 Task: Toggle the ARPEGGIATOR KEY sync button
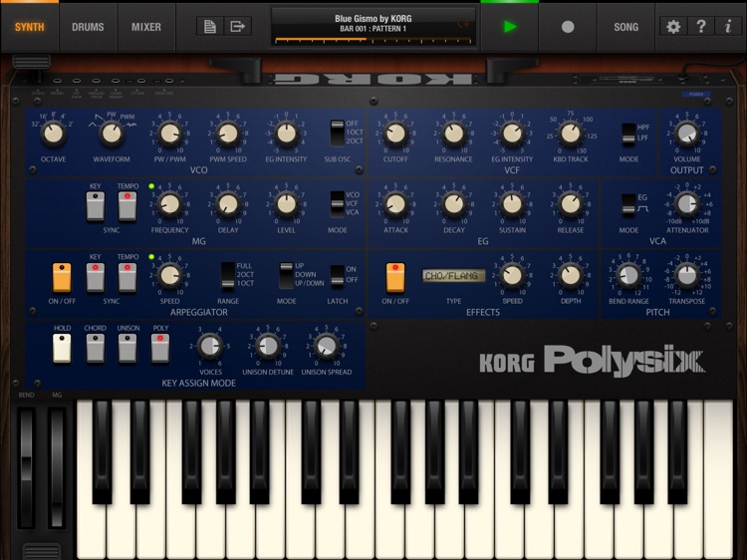(96, 277)
